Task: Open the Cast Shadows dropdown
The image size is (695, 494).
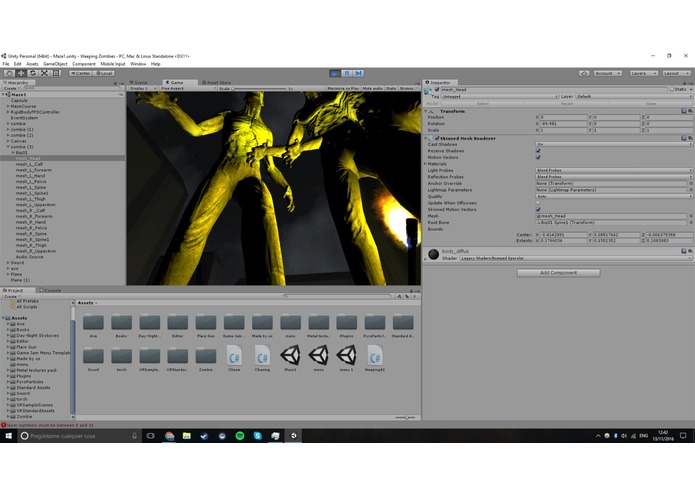Action: point(614,144)
